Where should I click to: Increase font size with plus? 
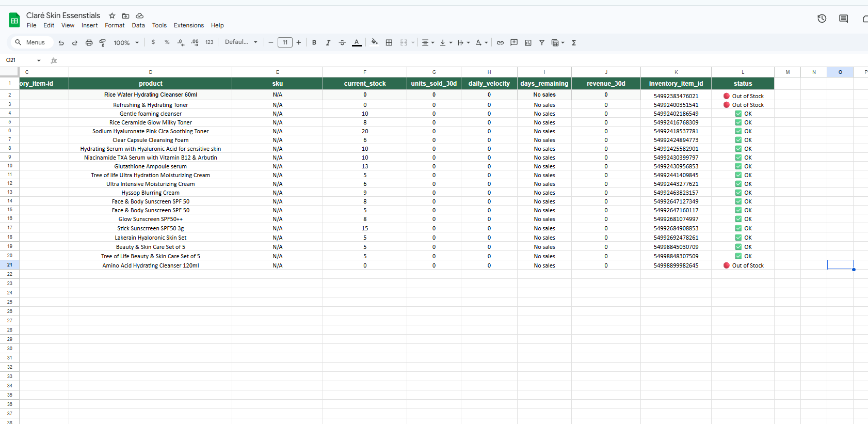(x=299, y=43)
